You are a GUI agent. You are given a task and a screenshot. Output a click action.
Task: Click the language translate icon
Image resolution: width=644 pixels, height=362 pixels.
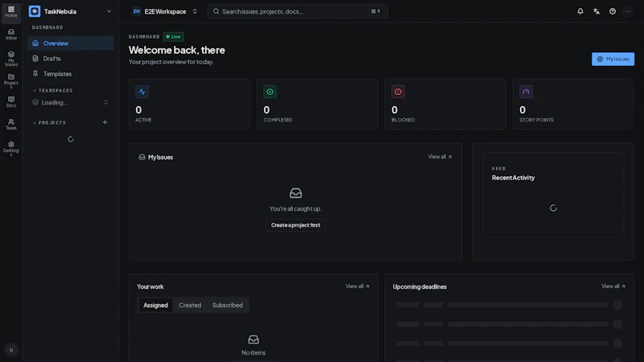(x=597, y=11)
